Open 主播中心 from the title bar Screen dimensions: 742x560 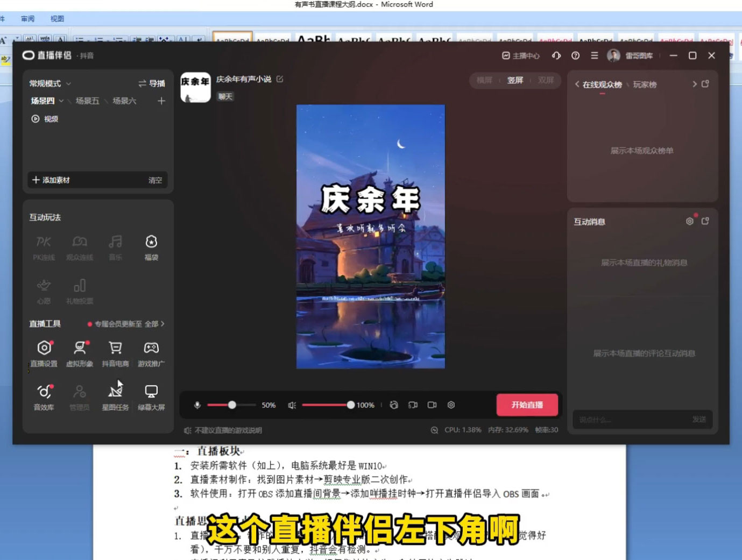coord(521,55)
